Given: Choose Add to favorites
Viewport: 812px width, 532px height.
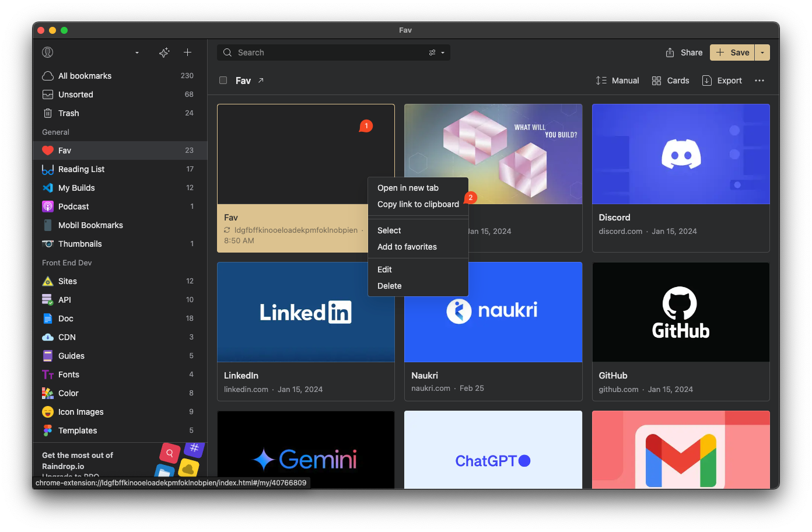Looking at the screenshot, I should coord(418,247).
